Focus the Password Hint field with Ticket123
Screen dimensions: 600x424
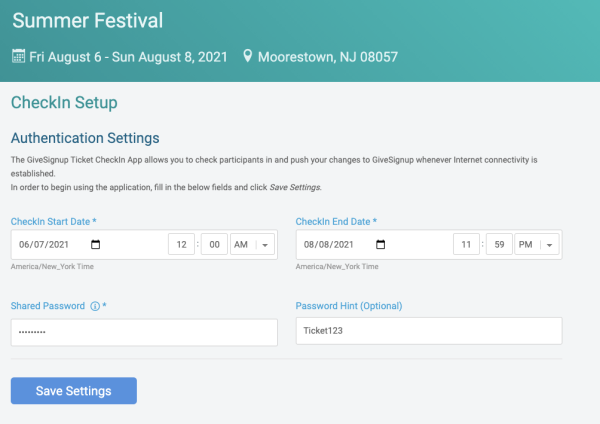(429, 331)
